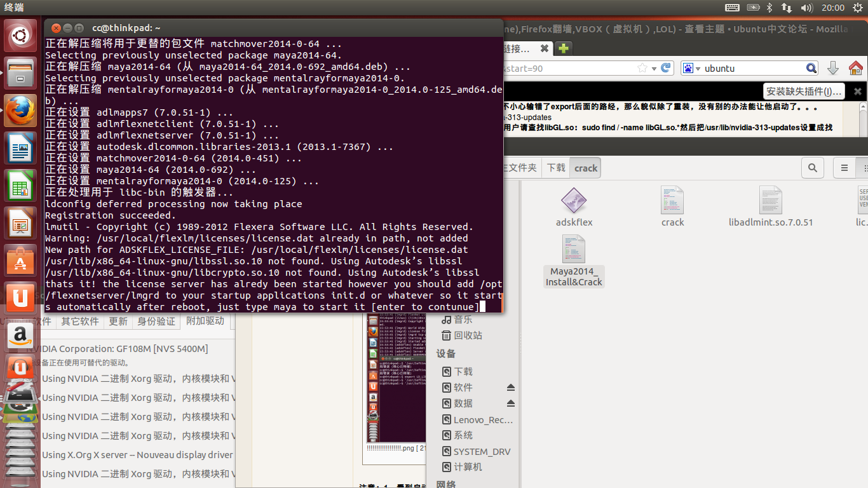Image resolution: width=868 pixels, height=488 pixels.
Task: Open the Files manager in the launcher
Action: (x=20, y=73)
